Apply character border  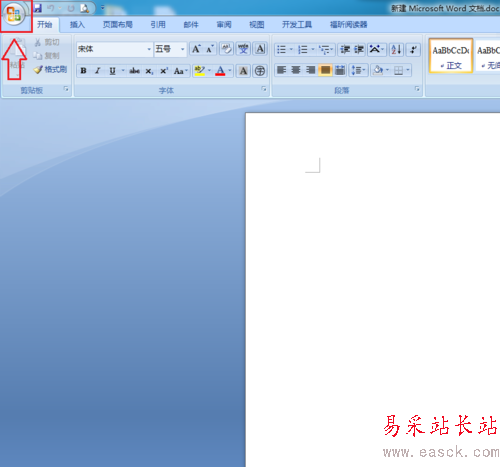[260, 49]
